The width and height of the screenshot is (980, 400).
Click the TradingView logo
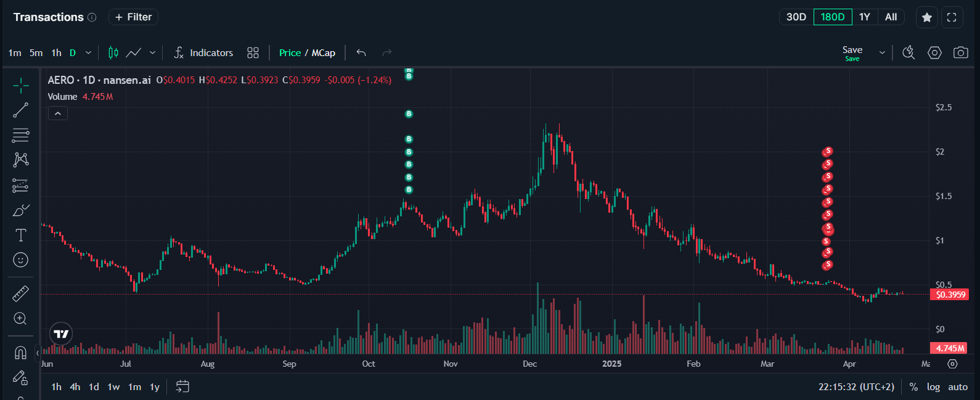[61, 334]
